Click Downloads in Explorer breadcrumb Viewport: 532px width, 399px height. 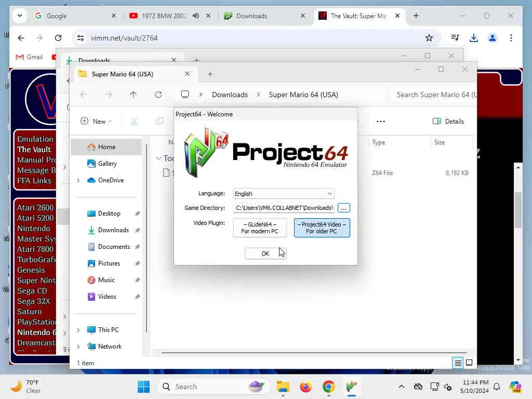pos(230,95)
